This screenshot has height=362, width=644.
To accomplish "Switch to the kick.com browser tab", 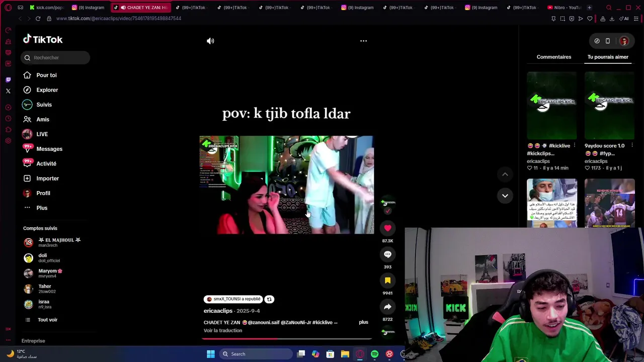I will pos(46,8).
